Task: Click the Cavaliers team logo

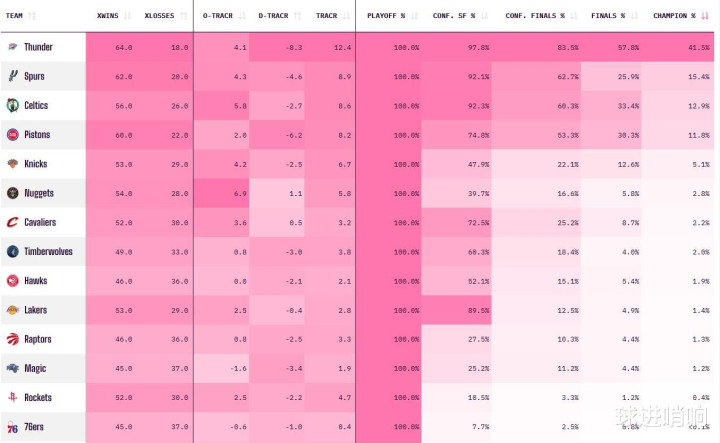Action: [x=12, y=222]
